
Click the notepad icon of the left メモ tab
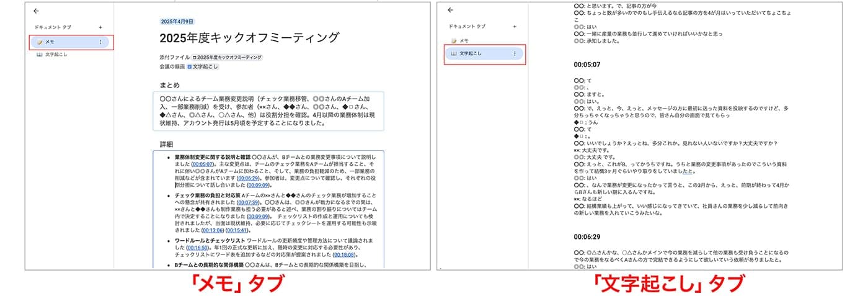click(x=40, y=42)
